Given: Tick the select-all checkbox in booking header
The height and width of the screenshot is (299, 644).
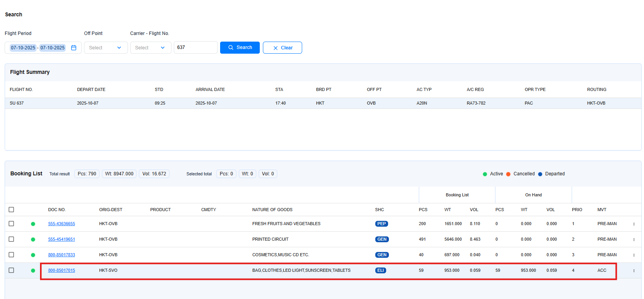Looking at the screenshot, I should point(11,210).
